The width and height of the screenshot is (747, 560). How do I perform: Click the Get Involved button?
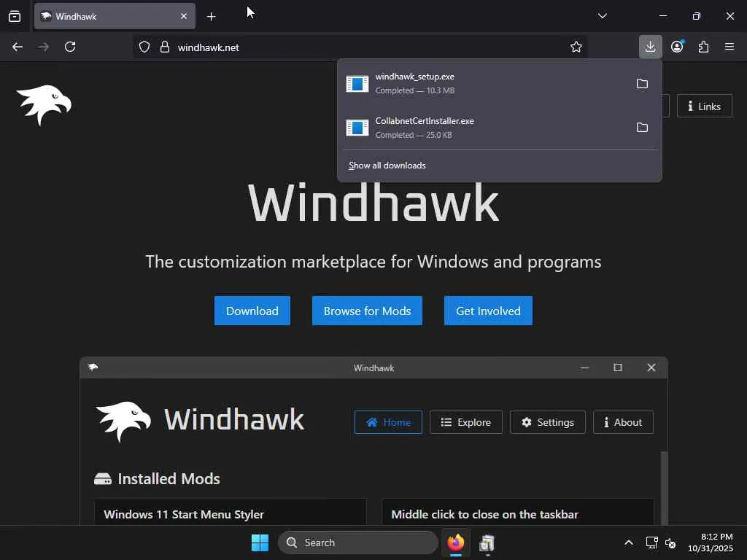coord(488,311)
